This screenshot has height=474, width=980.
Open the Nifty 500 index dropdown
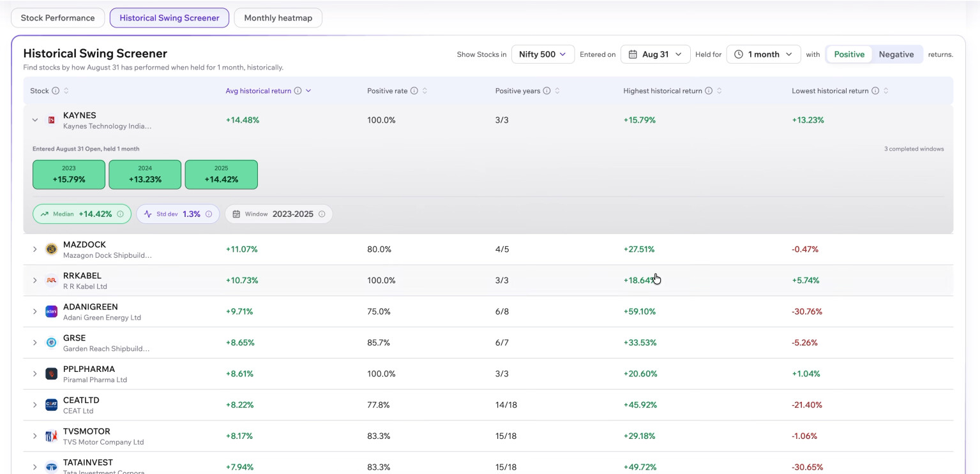[543, 54]
